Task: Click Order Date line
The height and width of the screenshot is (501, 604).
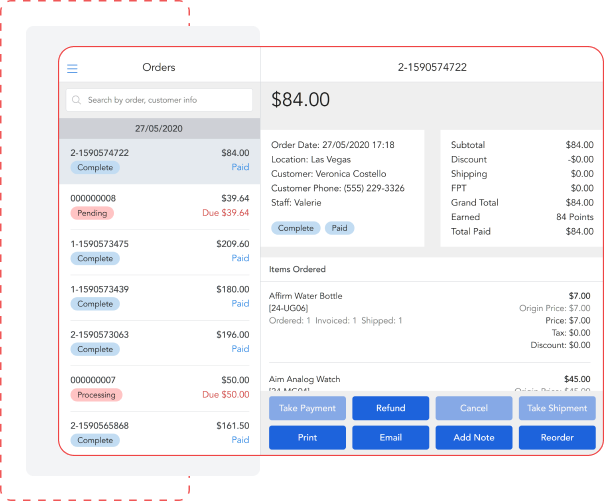Action: (333, 145)
